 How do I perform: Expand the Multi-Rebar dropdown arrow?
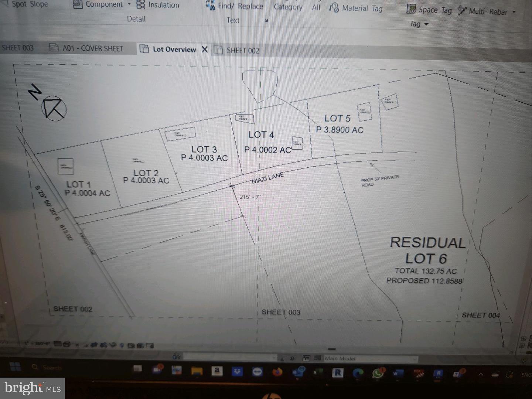(514, 12)
